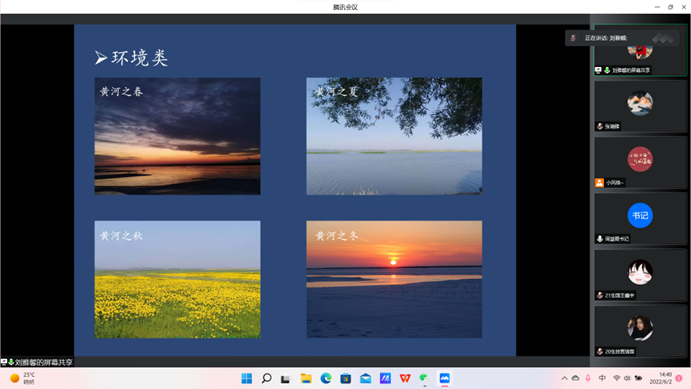The height and width of the screenshot is (389, 691).
Task: Open the pink notification badge
Action: [x=679, y=378]
